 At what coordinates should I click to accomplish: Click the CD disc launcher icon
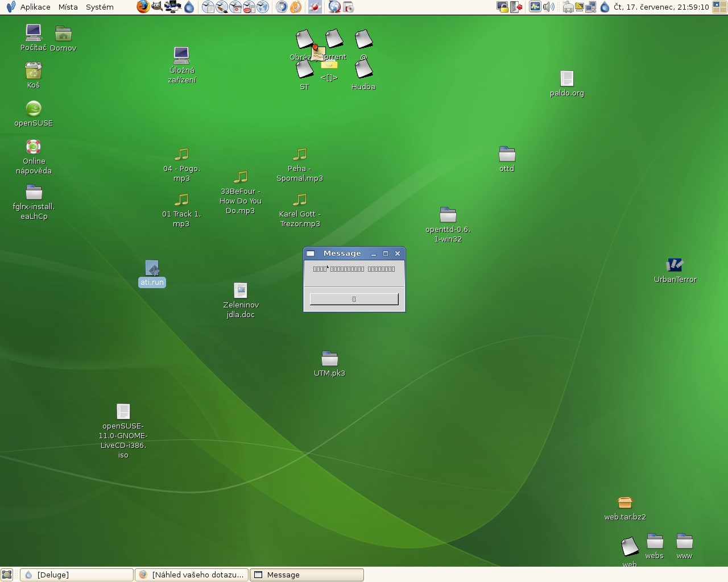282,7
